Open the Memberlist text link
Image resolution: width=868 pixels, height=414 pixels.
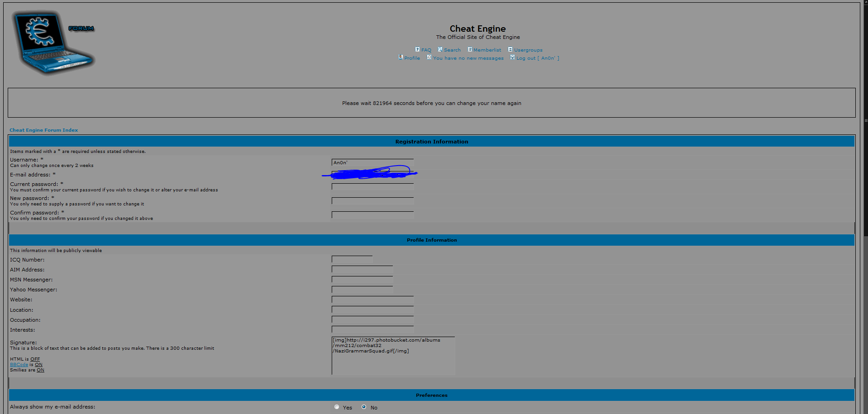pos(487,50)
